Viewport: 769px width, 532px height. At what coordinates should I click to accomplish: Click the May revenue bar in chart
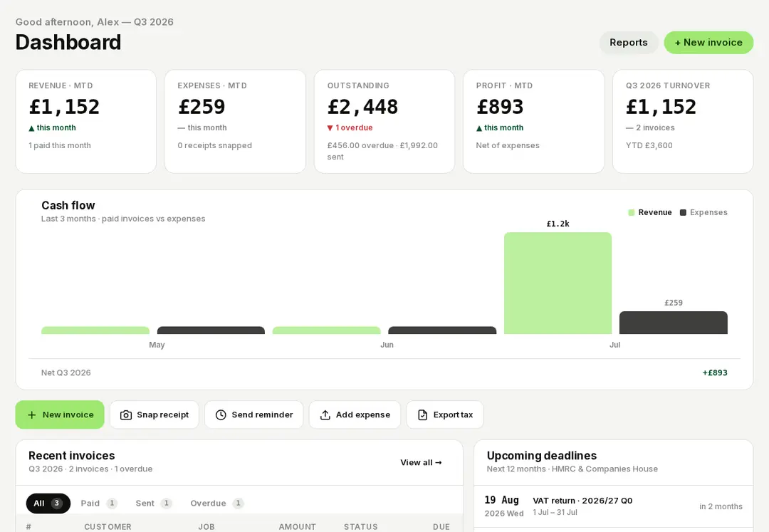point(95,330)
